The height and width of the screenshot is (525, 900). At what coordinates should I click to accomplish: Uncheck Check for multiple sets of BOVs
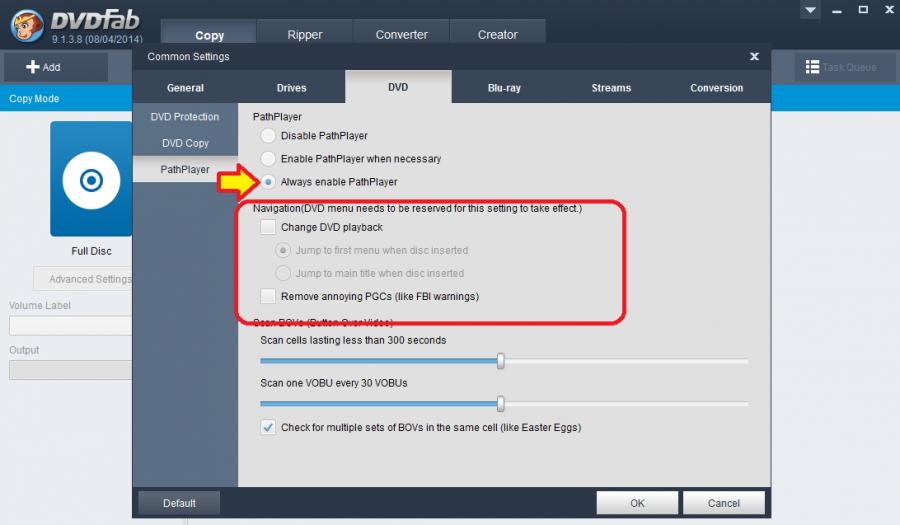[x=268, y=427]
